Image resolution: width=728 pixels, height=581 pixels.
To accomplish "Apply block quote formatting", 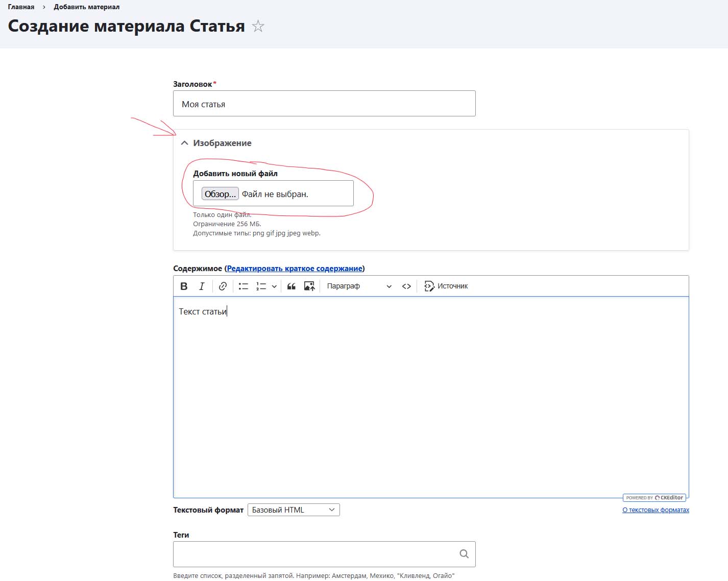I will (292, 286).
